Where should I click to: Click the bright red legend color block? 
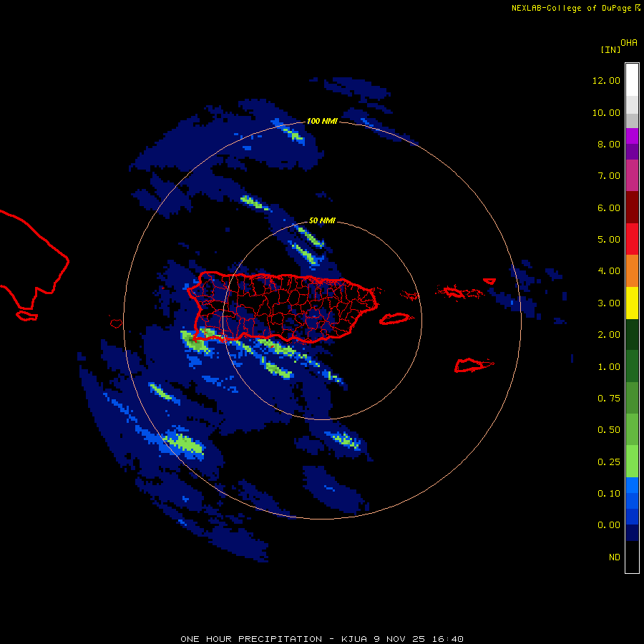(x=632, y=239)
